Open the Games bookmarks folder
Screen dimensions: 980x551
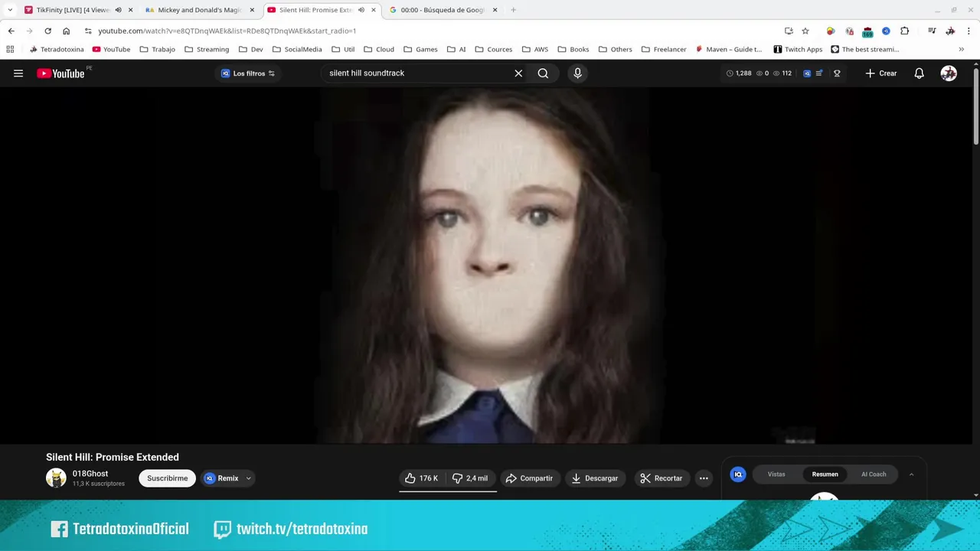click(x=420, y=49)
